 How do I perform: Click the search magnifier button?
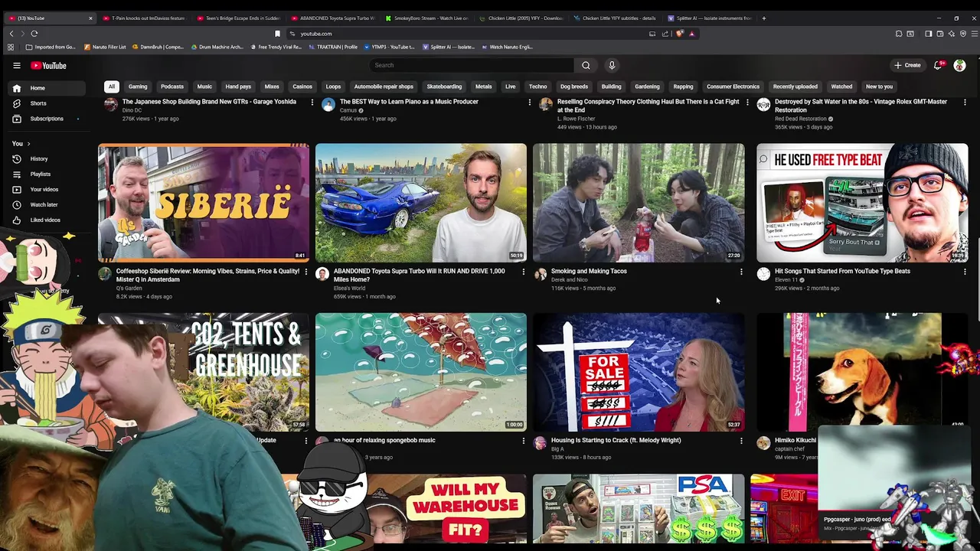(x=586, y=65)
